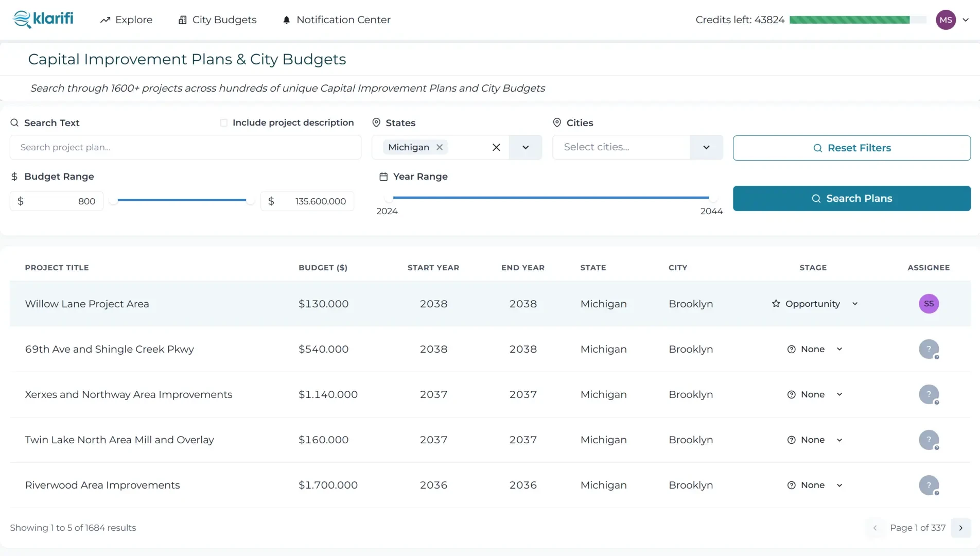Click the previous page arrow
The width and height of the screenshot is (980, 556).
coord(874,528)
